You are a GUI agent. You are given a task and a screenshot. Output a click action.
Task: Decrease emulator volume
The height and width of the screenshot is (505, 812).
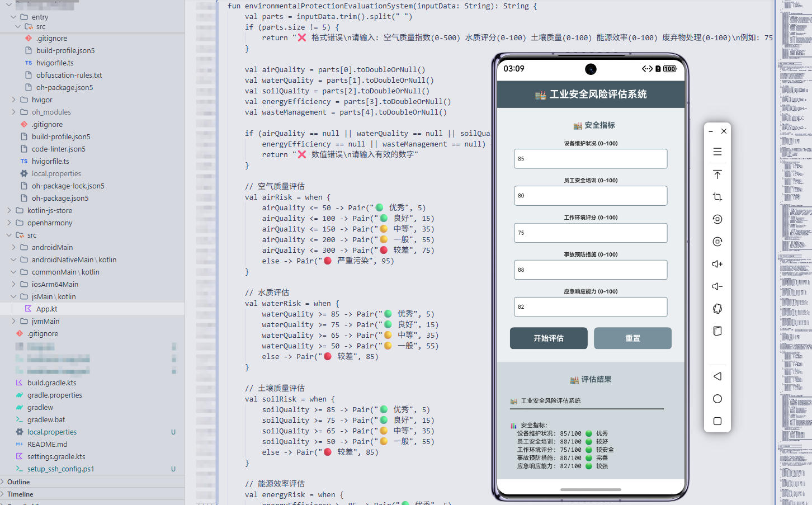(x=717, y=286)
